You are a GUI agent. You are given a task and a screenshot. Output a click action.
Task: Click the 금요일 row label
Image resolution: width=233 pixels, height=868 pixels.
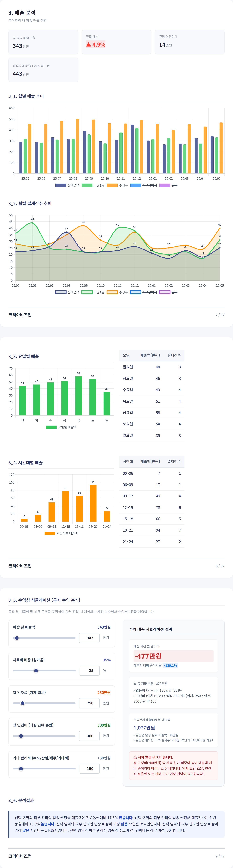[128, 412]
